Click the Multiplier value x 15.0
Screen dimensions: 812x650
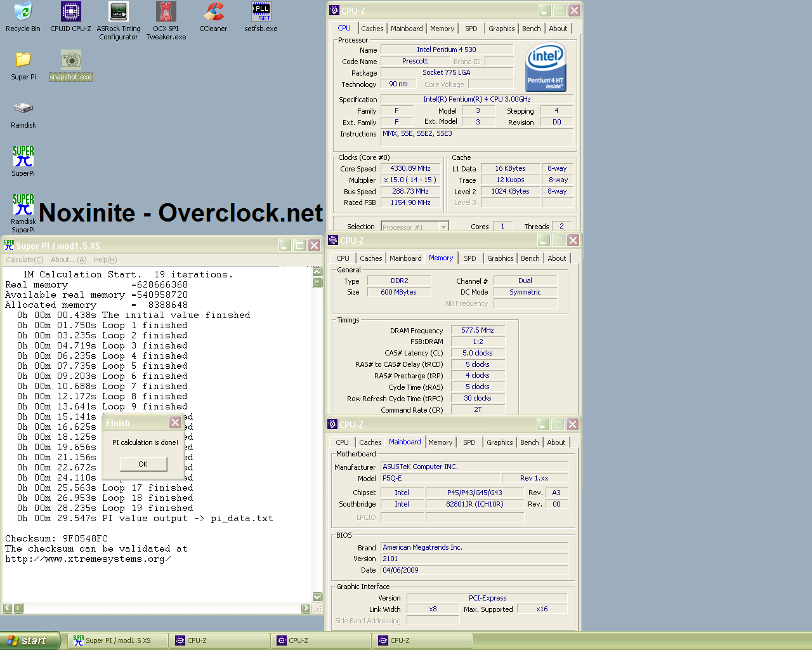pyautogui.click(x=410, y=180)
